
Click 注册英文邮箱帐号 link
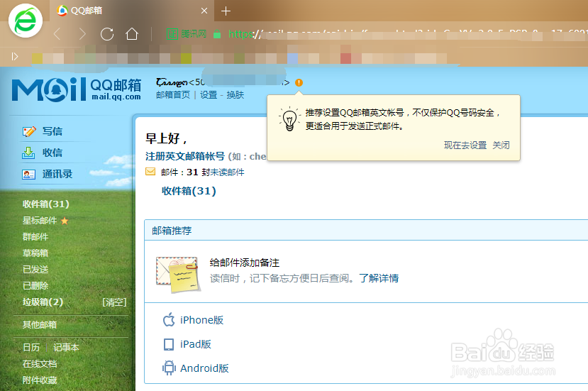[x=185, y=156]
